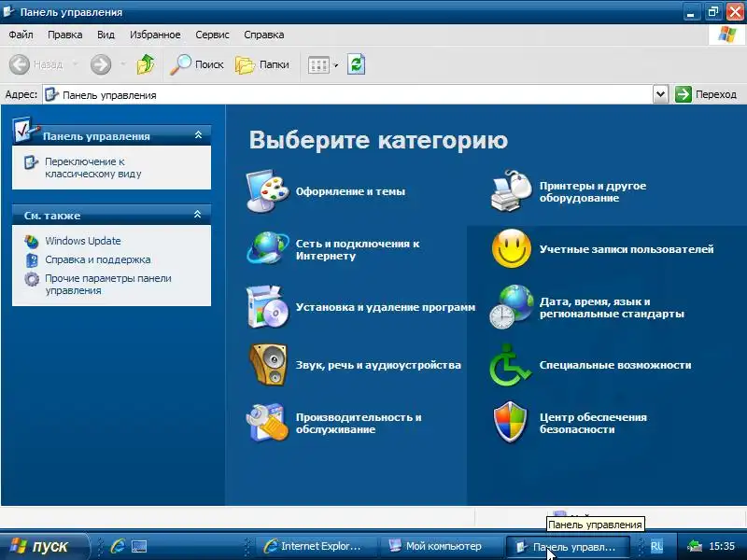This screenshot has height=560, width=747.
Task: Open Учетные записи пользователей link
Action: 627,249
